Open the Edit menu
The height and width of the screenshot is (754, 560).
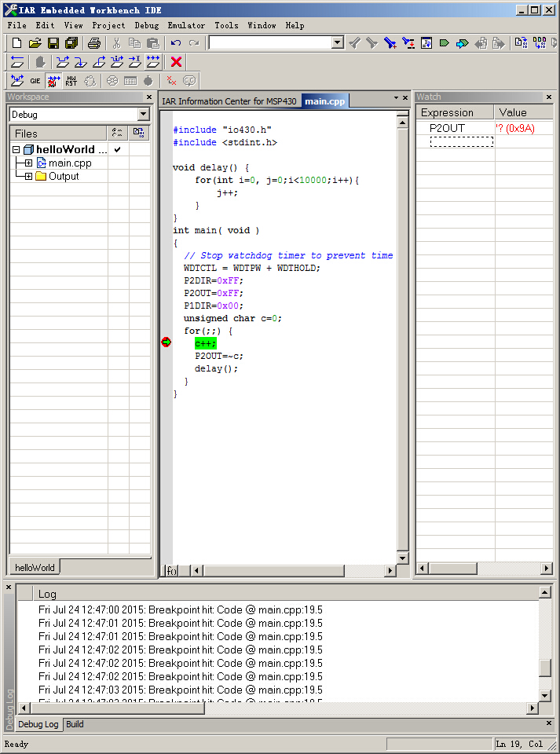pyautogui.click(x=46, y=25)
